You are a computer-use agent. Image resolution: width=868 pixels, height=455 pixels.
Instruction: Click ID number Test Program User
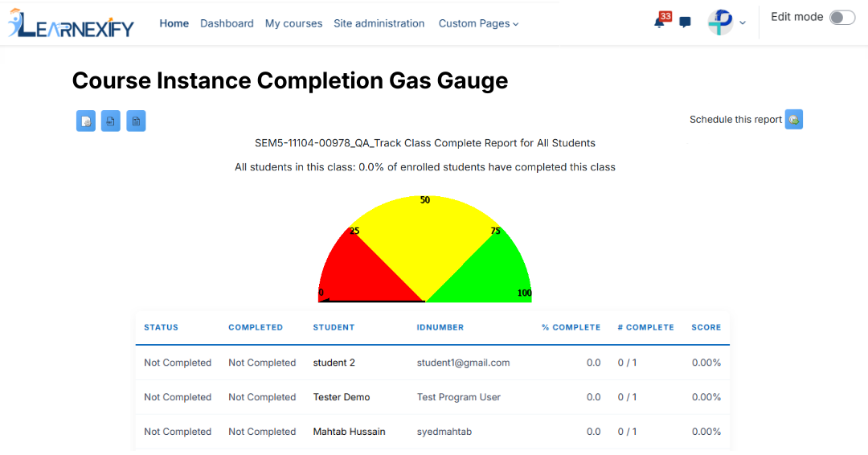pos(458,397)
